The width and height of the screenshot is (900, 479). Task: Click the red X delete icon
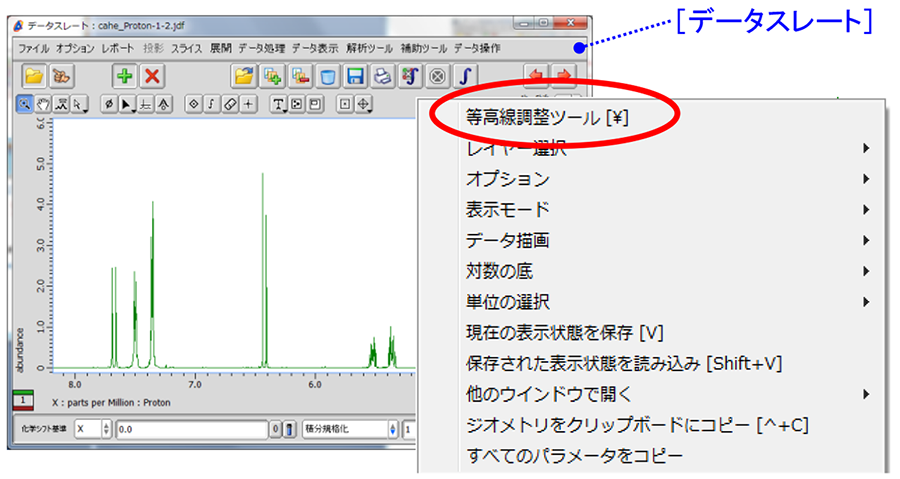[152, 76]
